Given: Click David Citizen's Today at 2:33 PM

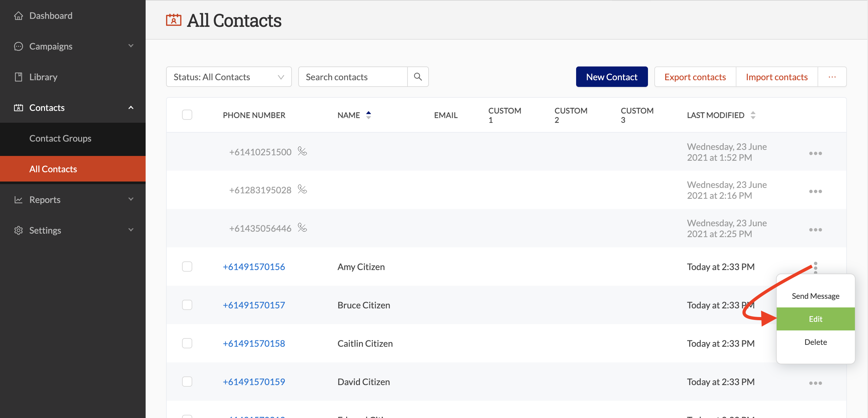Looking at the screenshot, I should [720, 382].
